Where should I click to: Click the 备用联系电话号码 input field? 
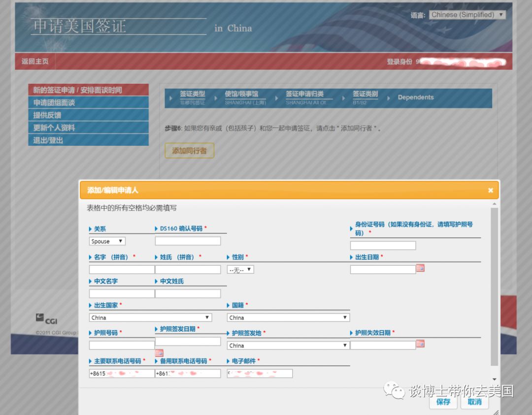pyautogui.click(x=188, y=373)
